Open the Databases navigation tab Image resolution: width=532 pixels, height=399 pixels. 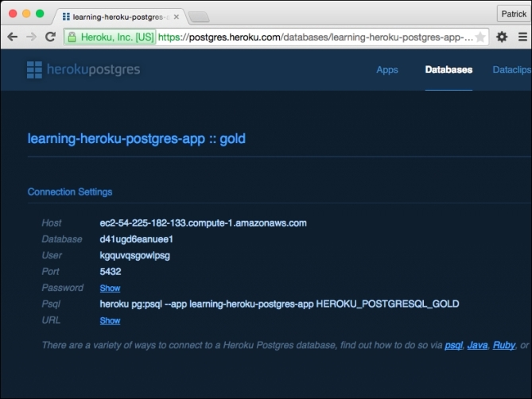coord(449,70)
